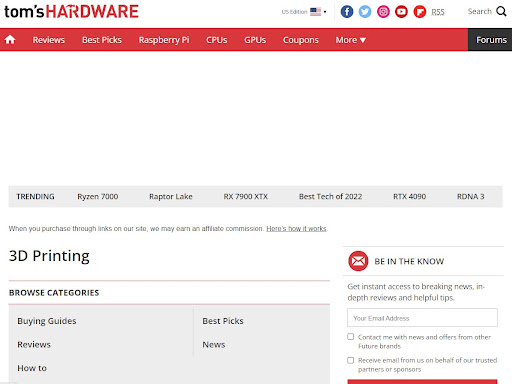Select trending topic RTX 4090

coord(409,196)
